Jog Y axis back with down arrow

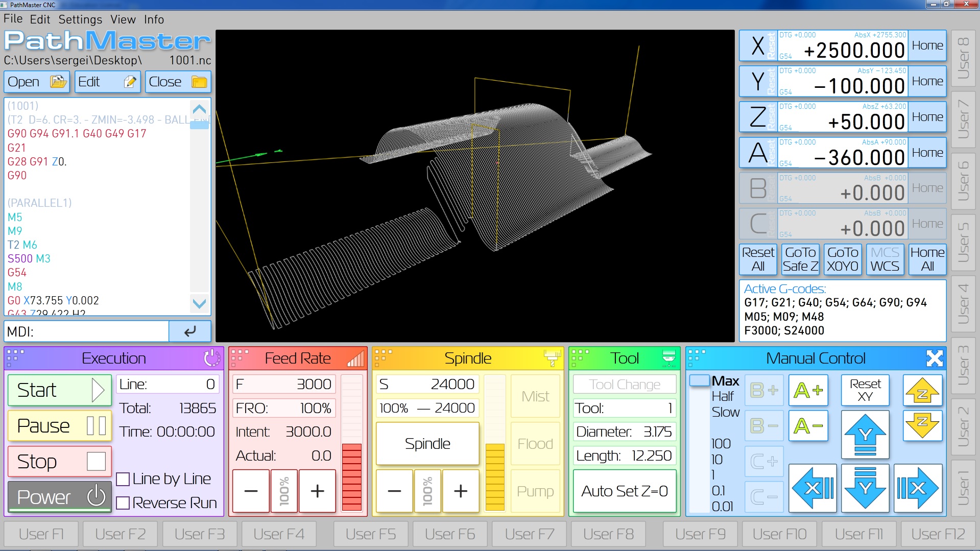865,488
